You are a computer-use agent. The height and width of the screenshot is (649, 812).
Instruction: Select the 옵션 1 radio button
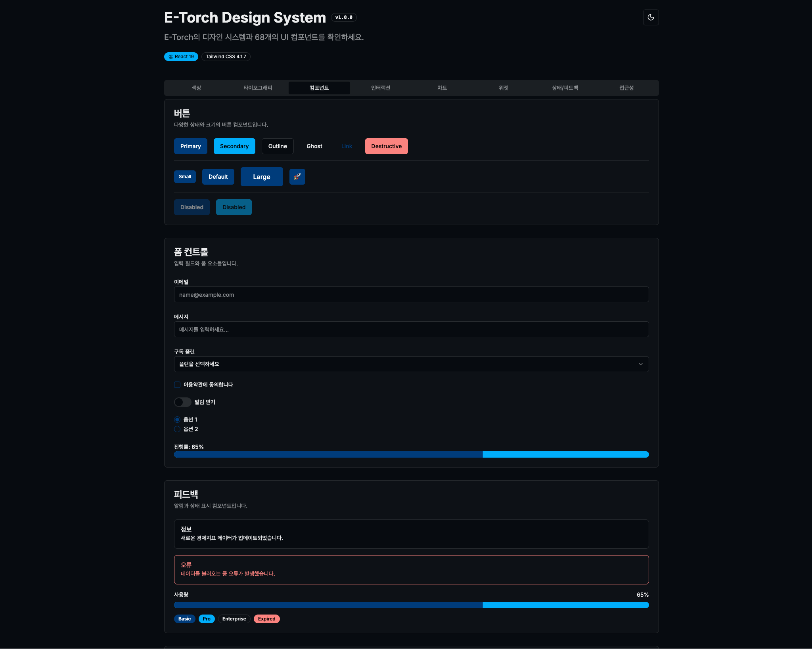[177, 420]
